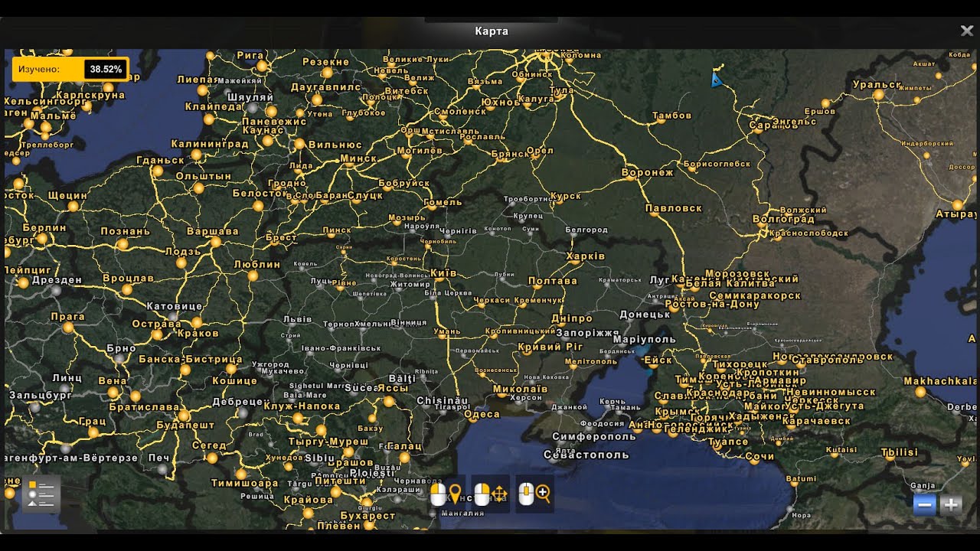The height and width of the screenshot is (551, 980).
Task: Zoom in with the plus button
Action: [x=951, y=504]
